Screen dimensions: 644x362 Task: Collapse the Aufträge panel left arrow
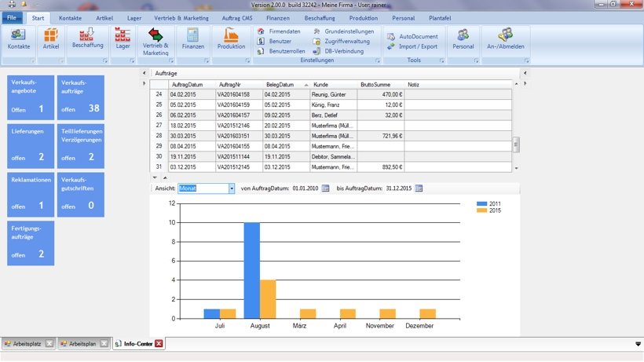[145, 73]
